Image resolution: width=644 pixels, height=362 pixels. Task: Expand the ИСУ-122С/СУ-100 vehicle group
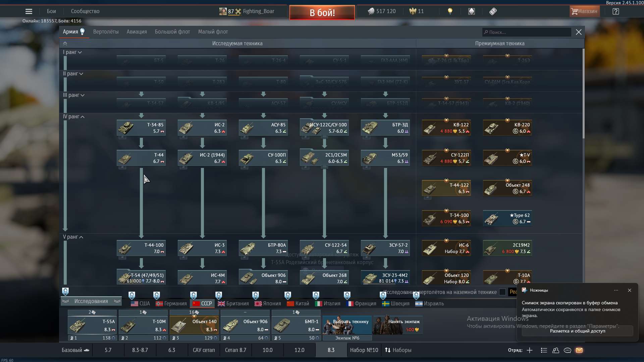(324, 136)
